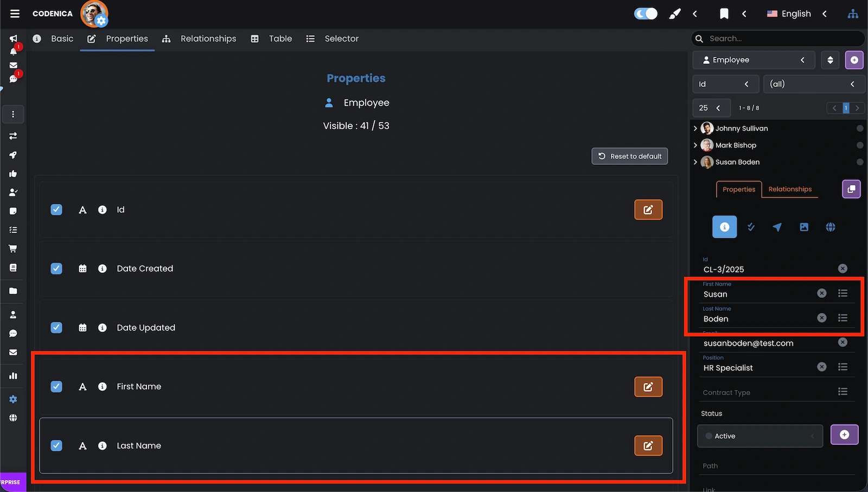
Task: Uncheck the Date Created property checkbox
Action: coord(56,269)
